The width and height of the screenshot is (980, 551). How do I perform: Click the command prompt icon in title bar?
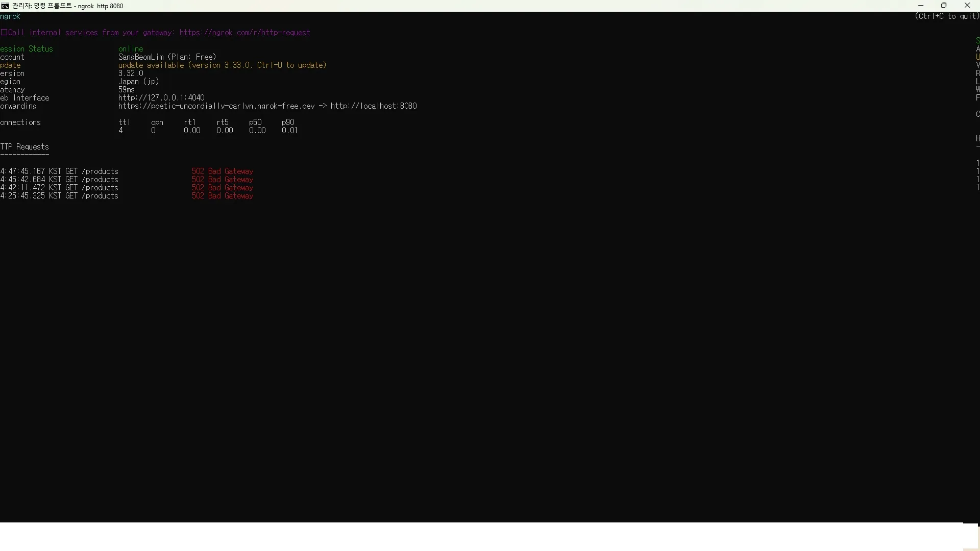click(x=5, y=6)
